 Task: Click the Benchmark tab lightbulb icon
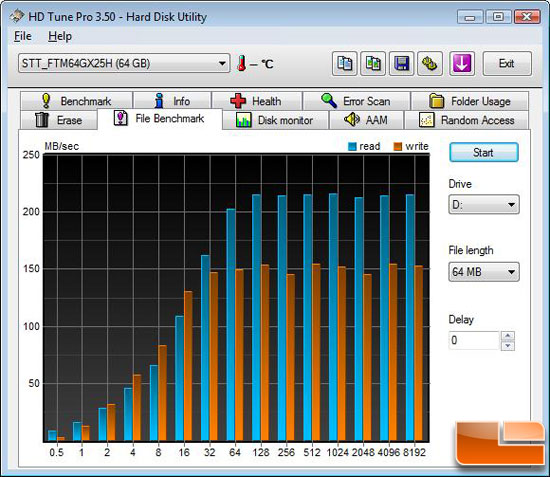coord(46,101)
